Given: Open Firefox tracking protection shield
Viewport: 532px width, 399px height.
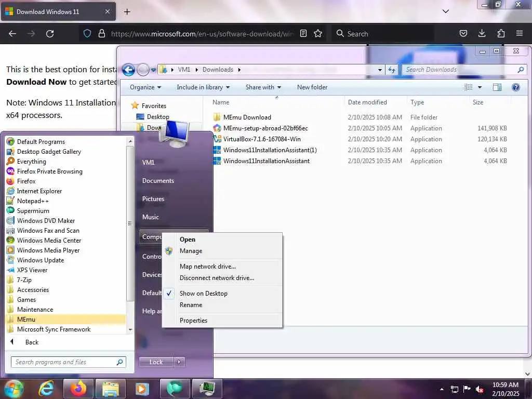Looking at the screenshot, I should tap(87, 34).
